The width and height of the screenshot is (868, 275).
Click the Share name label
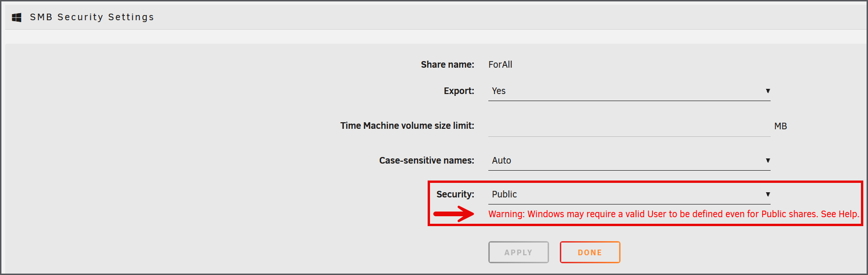(x=447, y=65)
